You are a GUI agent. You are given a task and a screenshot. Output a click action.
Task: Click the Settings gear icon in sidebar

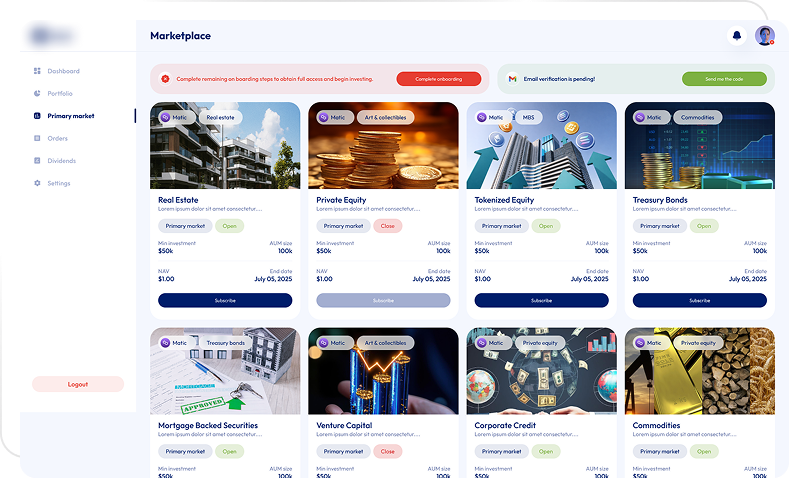37,183
